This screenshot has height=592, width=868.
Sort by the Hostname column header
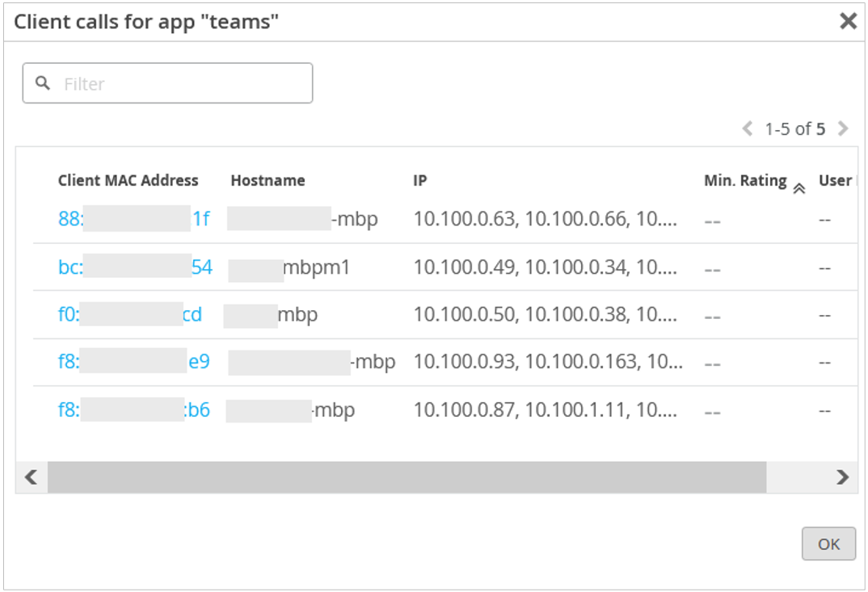pyautogui.click(x=268, y=181)
